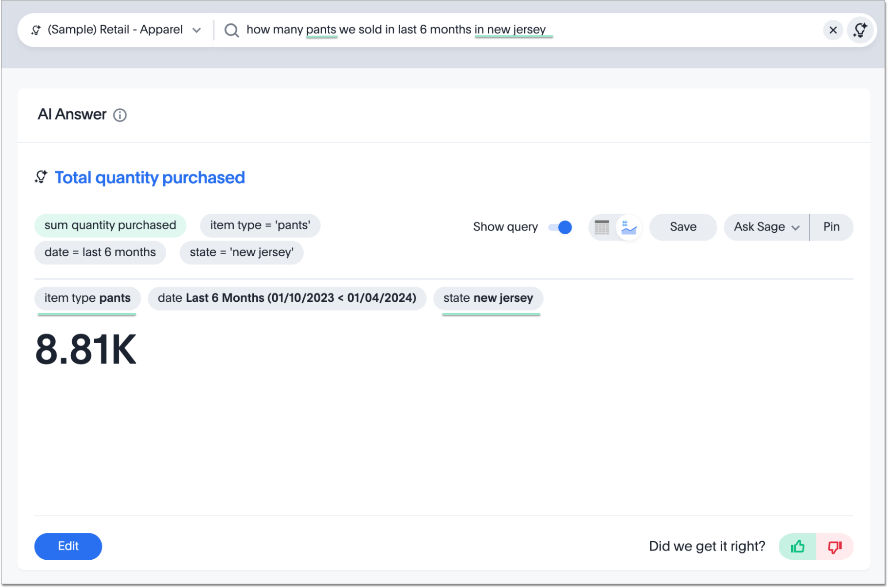Click the Edit button at bottom left
Viewport: 888px width, 588px height.
[x=68, y=545]
